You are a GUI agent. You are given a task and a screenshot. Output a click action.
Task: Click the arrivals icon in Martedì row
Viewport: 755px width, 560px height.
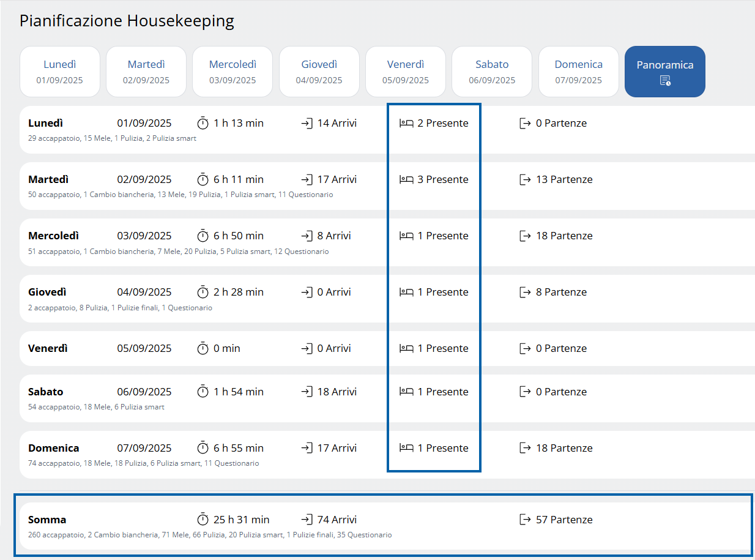coord(307,179)
